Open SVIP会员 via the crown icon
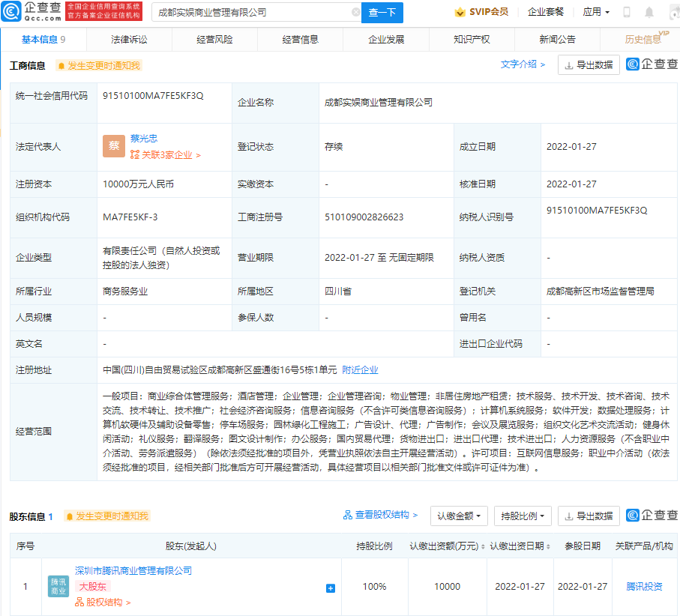This screenshot has height=616, width=680. pyautogui.click(x=459, y=12)
